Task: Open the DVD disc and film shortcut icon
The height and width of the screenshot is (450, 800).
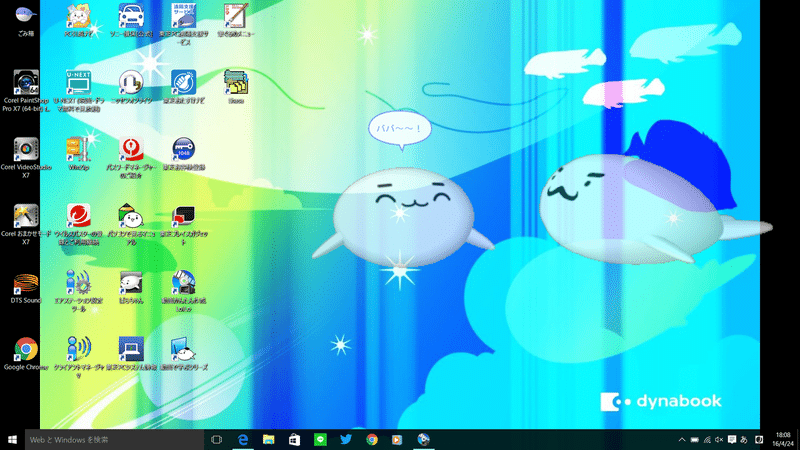Action: [x=184, y=283]
